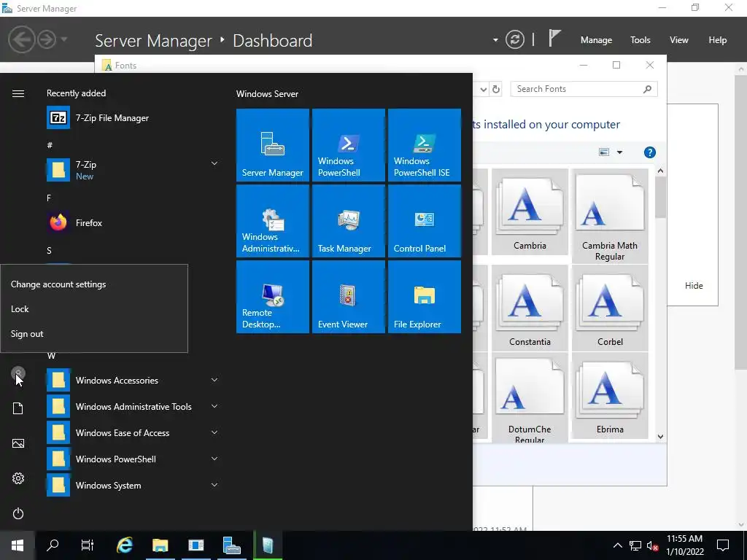The image size is (747, 560).
Task: Open the File Explorer tile
Action: [x=425, y=297]
